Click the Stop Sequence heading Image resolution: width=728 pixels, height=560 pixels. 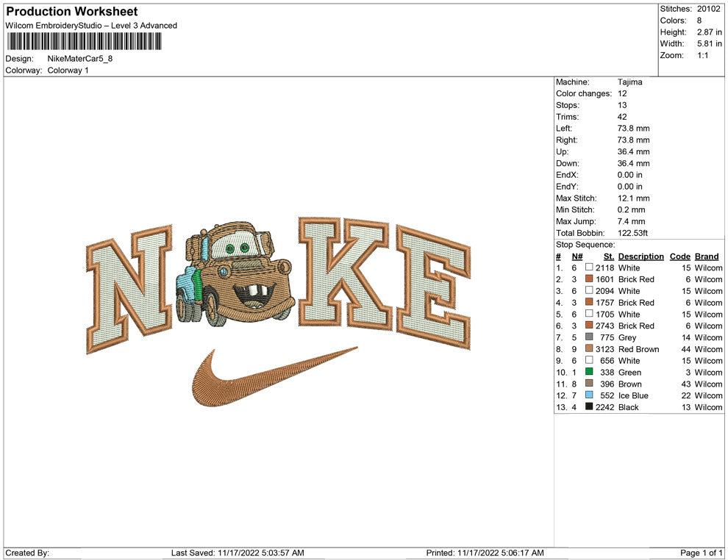coord(585,245)
